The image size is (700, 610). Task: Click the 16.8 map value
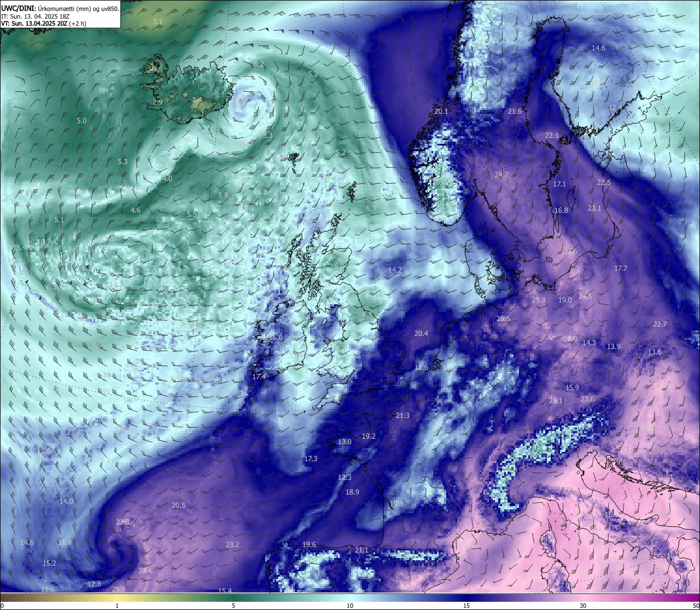click(561, 210)
